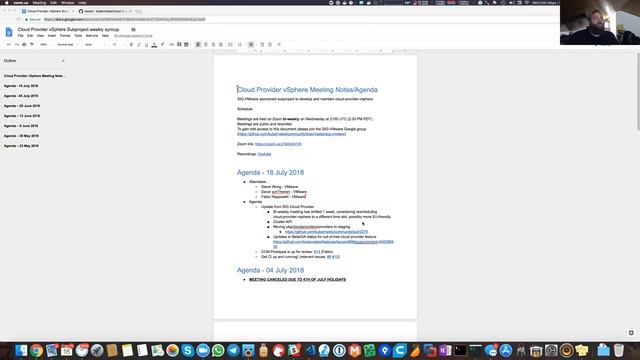Open the Format menu in Docs

click(x=65, y=36)
